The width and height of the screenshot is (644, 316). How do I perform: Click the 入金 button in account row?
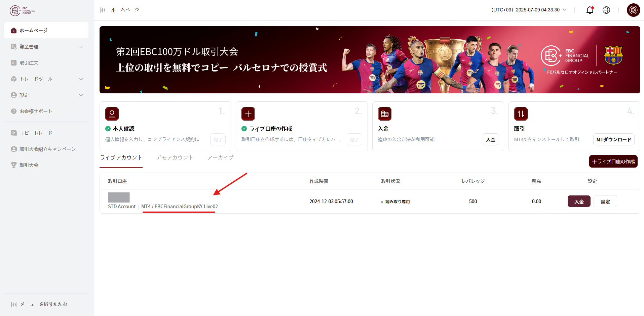click(579, 201)
